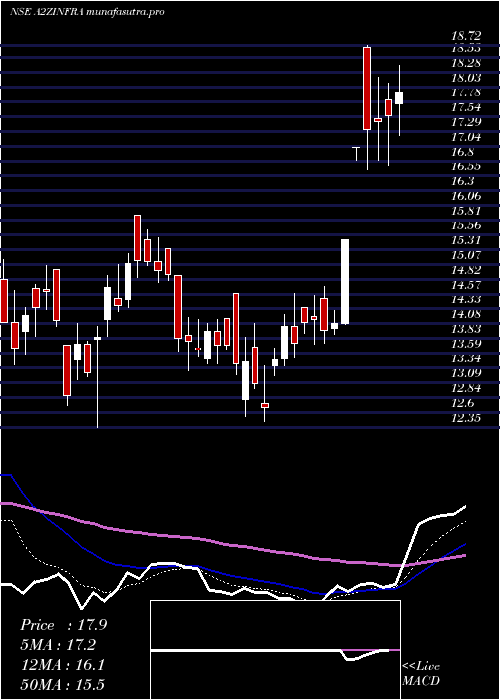500x700 pixels.
Task: Click the 12MA : 16.1 readout
Action: pos(62,665)
